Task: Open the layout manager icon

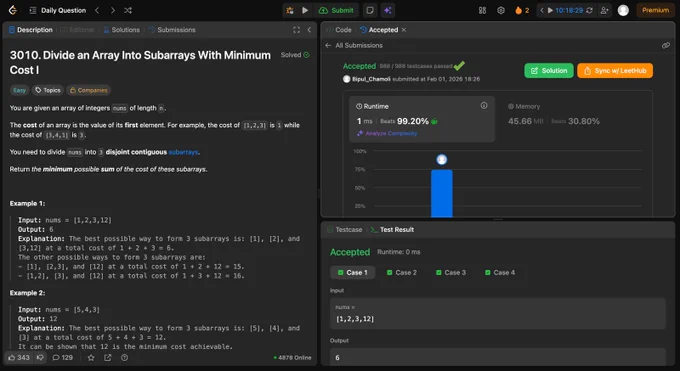Action: coord(482,10)
